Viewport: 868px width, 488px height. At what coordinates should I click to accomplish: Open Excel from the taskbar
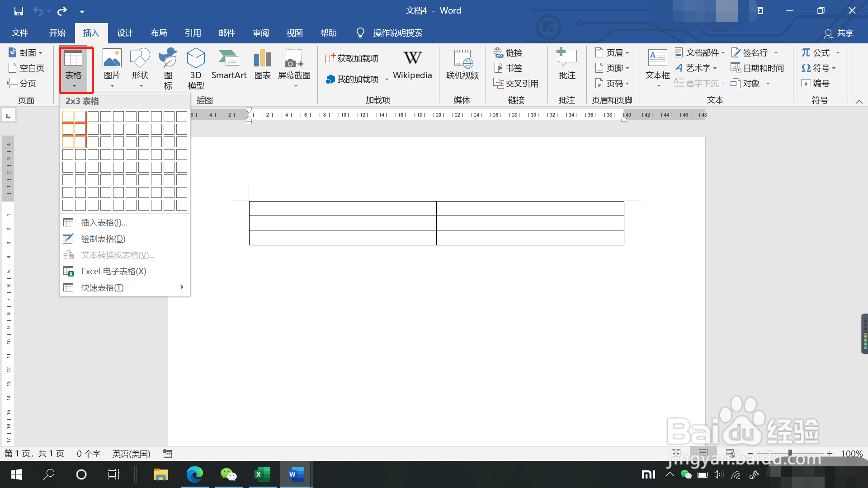262,474
